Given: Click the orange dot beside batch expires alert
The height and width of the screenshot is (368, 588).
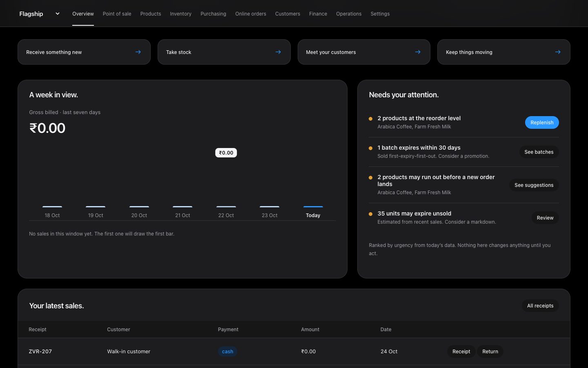Looking at the screenshot, I should point(371,148).
